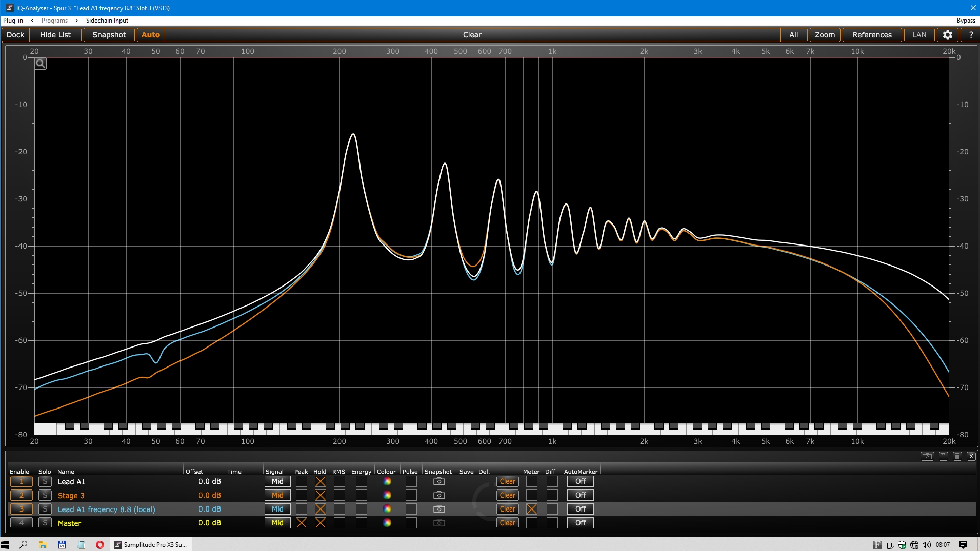Click the magnifier zoom icon in graph

pyautogui.click(x=41, y=64)
